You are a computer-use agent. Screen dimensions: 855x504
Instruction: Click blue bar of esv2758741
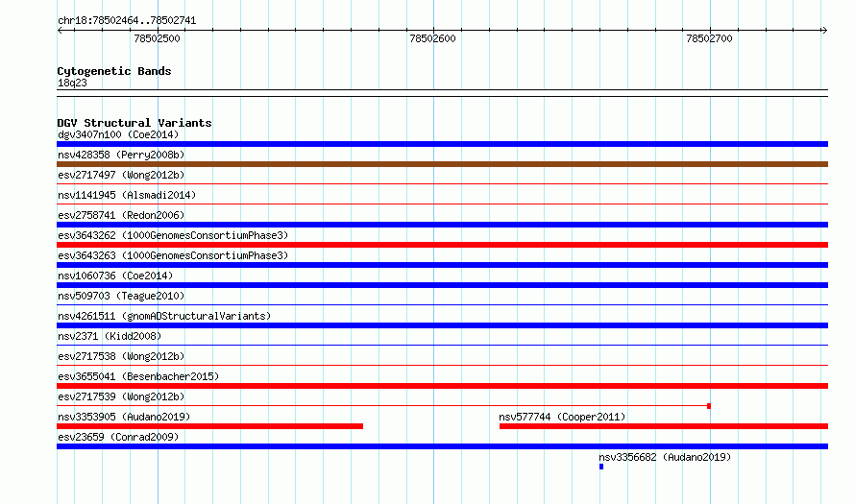[442, 225]
